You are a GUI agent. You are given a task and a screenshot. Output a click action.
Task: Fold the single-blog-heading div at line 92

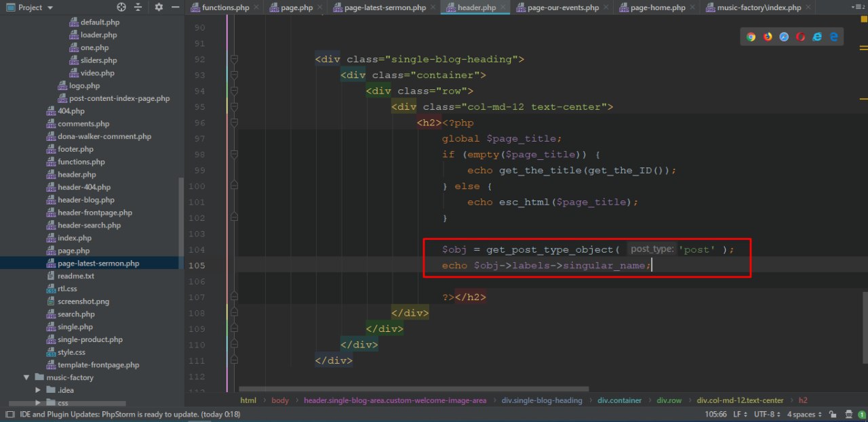click(234, 60)
